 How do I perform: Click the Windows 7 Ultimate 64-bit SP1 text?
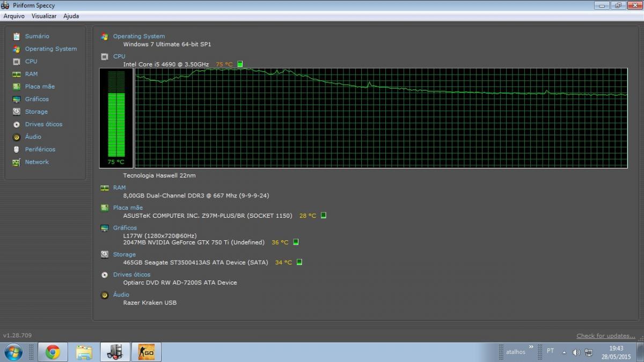coord(167,45)
